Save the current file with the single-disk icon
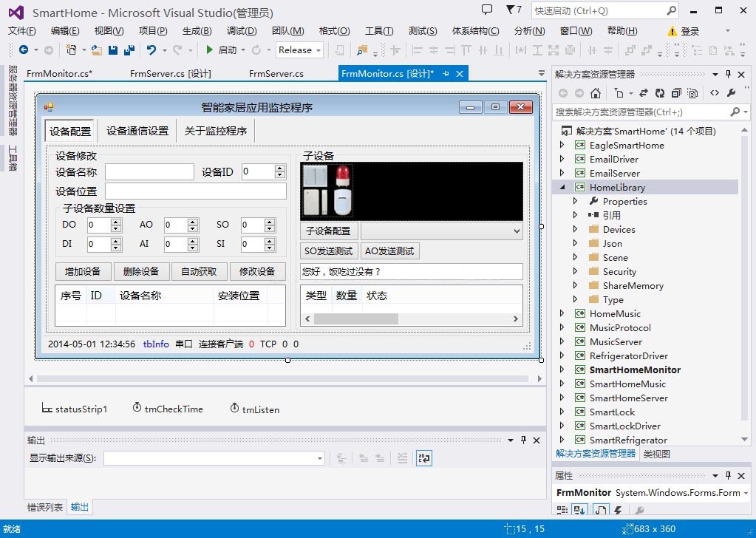This screenshot has height=538, width=756. pyautogui.click(x=113, y=50)
